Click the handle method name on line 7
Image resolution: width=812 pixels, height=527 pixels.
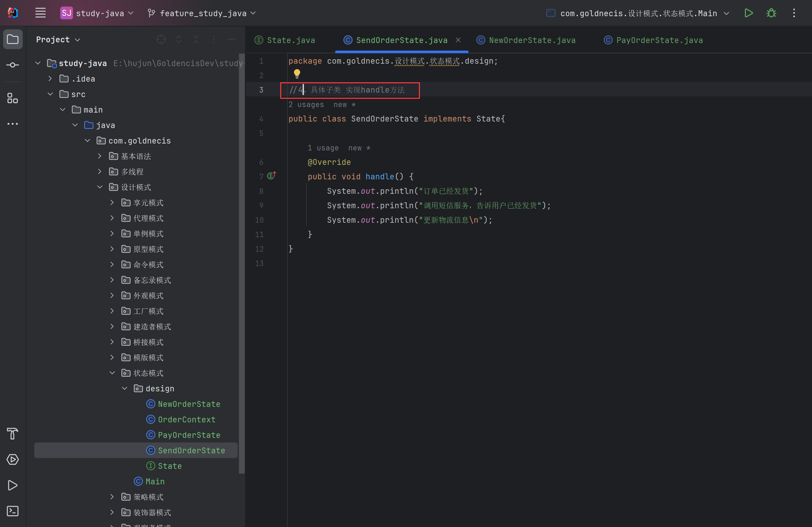click(380, 177)
